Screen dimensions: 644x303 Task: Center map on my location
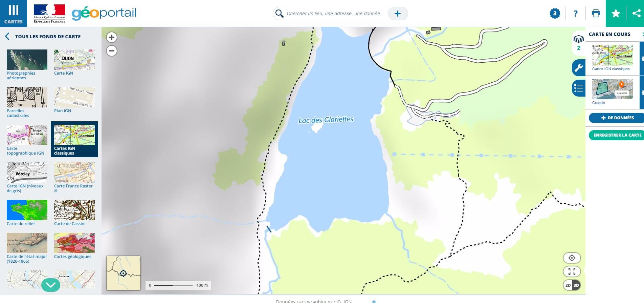pyautogui.click(x=572, y=258)
